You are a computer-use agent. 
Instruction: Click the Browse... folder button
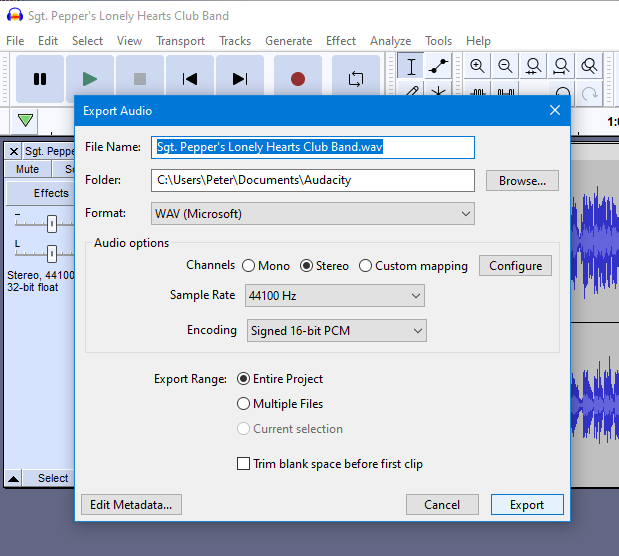(x=522, y=180)
